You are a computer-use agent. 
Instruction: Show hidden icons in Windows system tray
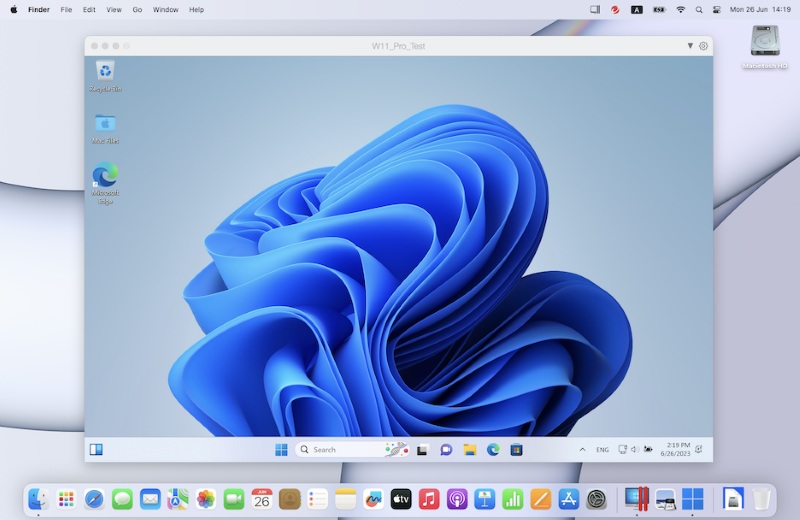coord(582,450)
